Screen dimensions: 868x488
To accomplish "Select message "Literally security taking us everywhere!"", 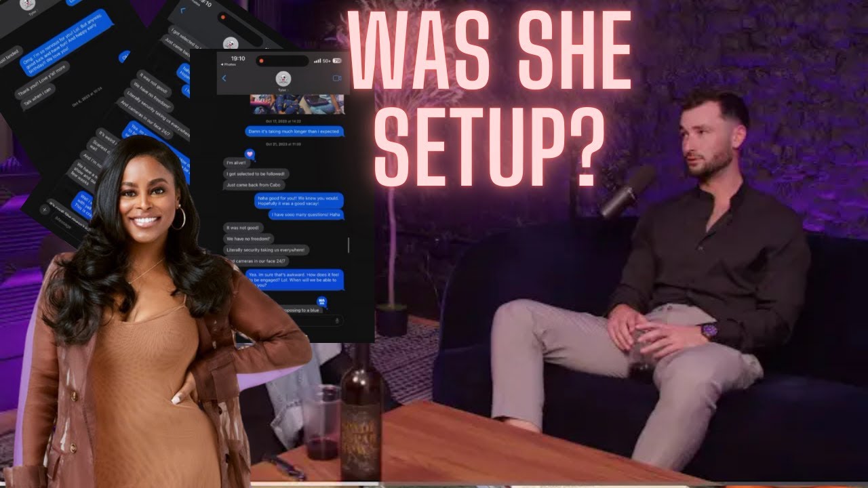I will pyautogui.click(x=266, y=250).
